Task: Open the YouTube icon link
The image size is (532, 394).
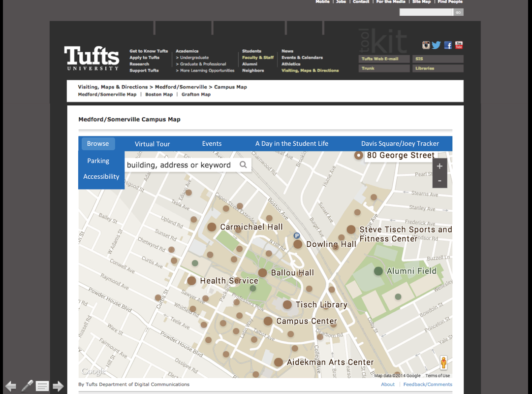Action: 459,45
